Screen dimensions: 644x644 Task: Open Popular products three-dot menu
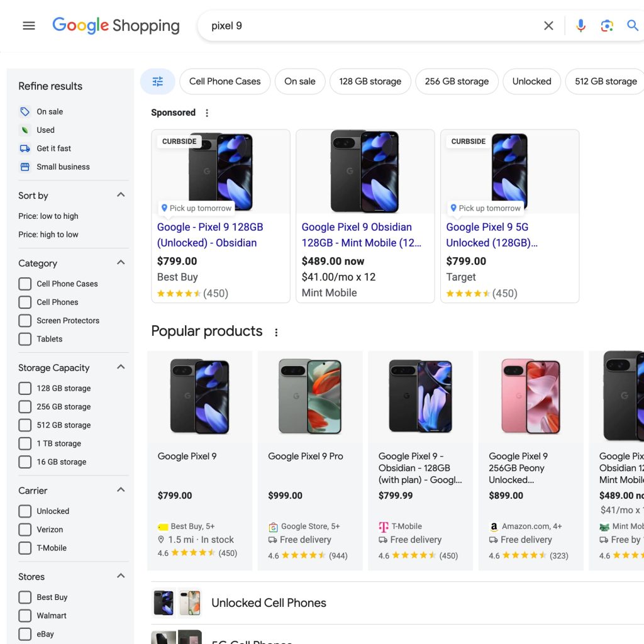tap(275, 332)
